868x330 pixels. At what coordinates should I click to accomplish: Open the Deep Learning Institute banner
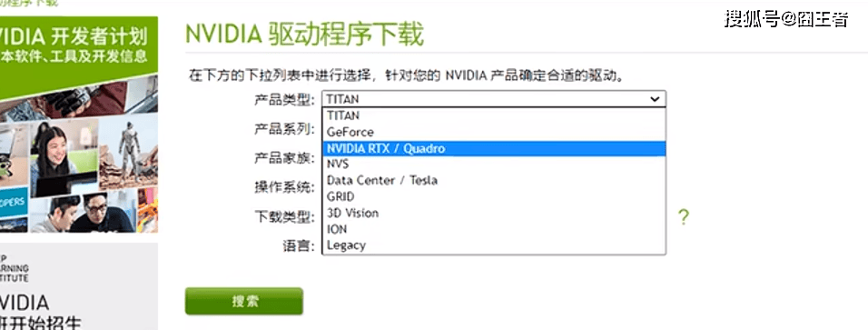coord(79,286)
